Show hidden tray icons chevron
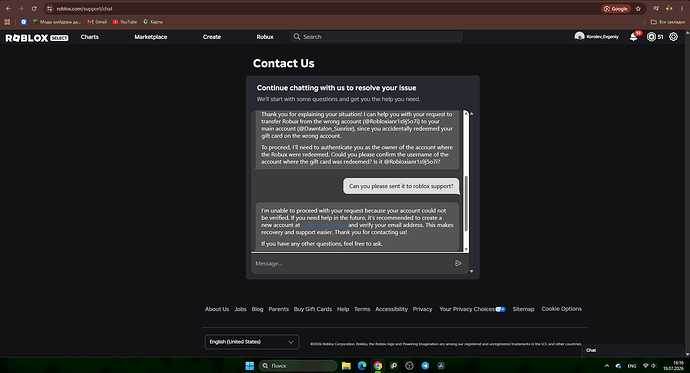 [x=607, y=366]
